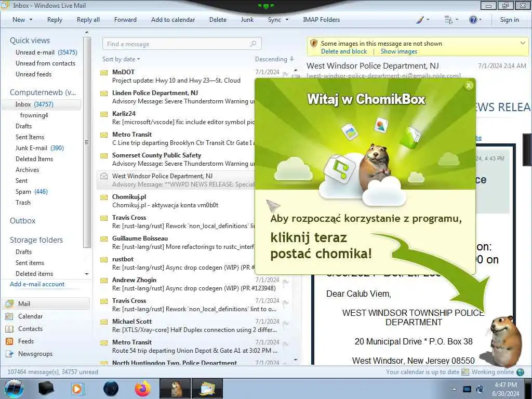Click Reply all in the toolbar
Viewport: 532px width, 399px height.
click(x=88, y=20)
